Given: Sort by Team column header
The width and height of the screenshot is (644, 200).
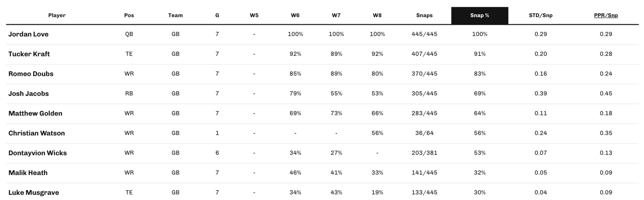Looking at the screenshot, I should coord(175,15).
